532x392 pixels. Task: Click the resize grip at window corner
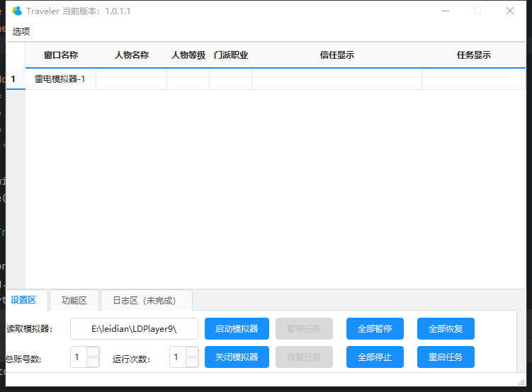(522, 382)
